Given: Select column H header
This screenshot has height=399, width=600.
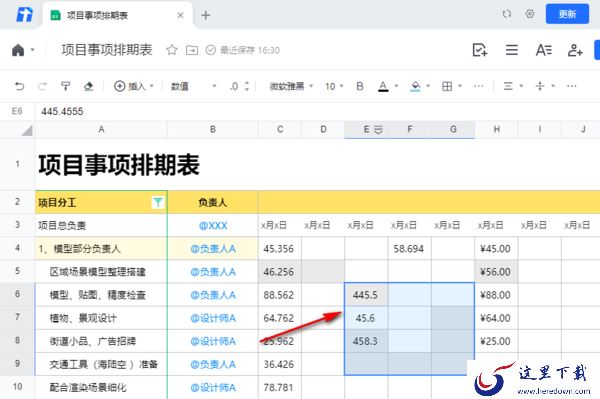Looking at the screenshot, I should click(x=496, y=130).
